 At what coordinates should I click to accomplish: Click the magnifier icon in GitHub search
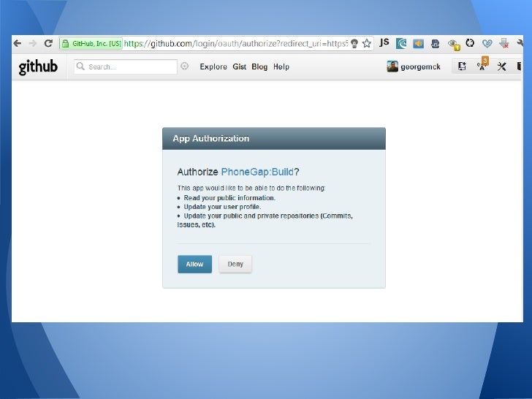(80, 66)
